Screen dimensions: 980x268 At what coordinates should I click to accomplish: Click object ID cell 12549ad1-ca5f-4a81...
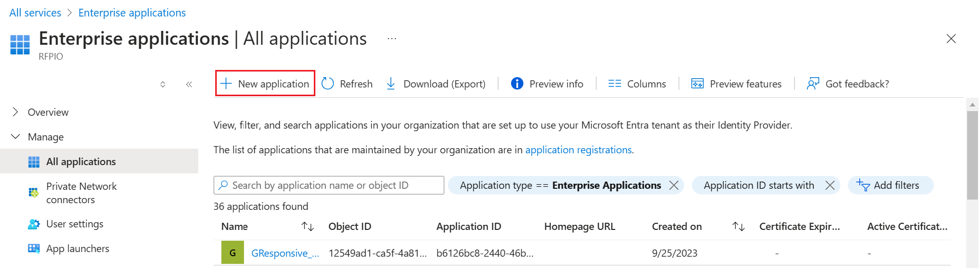point(378,253)
